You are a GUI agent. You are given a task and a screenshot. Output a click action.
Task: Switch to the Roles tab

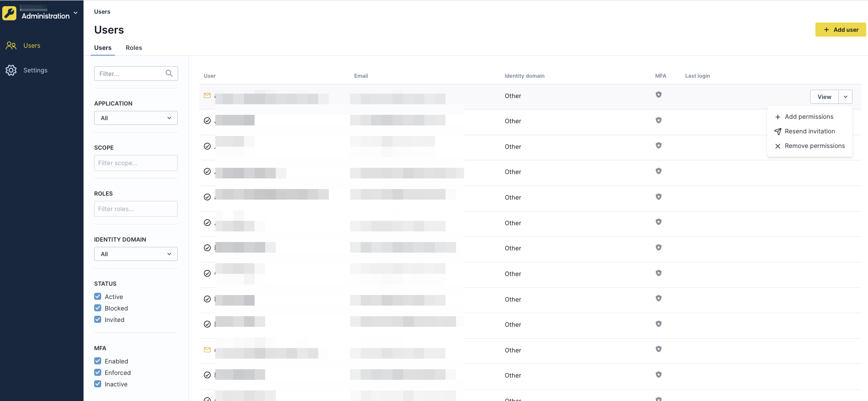[x=133, y=48]
